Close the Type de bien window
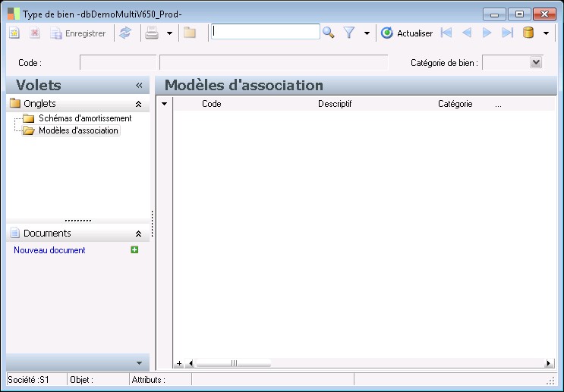This screenshot has height=392, width=564. click(x=544, y=14)
